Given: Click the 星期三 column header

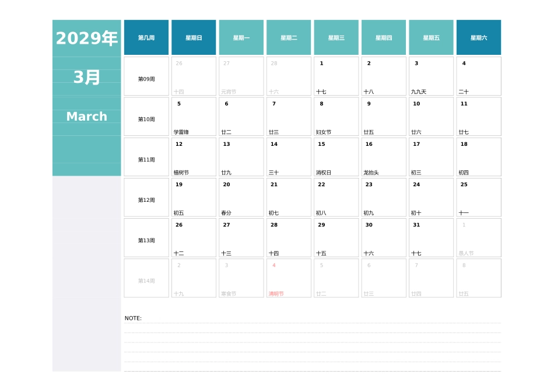Looking at the screenshot, I should pos(336,37).
